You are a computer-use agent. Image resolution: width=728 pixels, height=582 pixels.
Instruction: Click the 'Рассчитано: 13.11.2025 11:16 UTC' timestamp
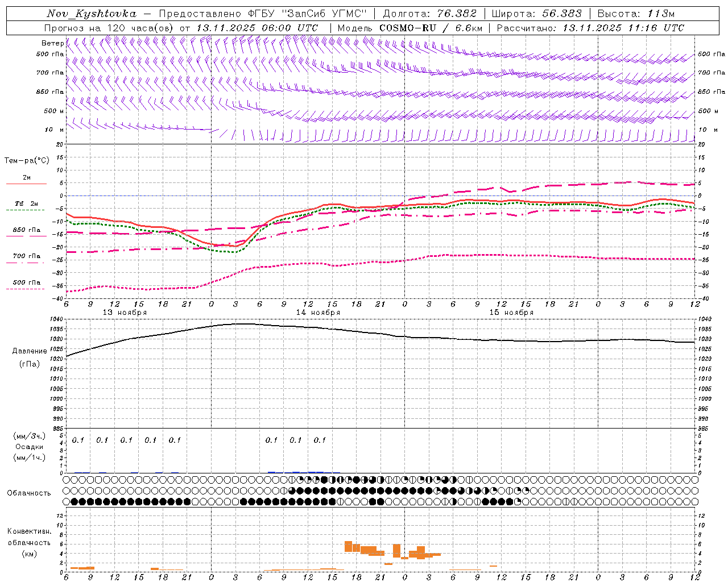[x=590, y=28]
